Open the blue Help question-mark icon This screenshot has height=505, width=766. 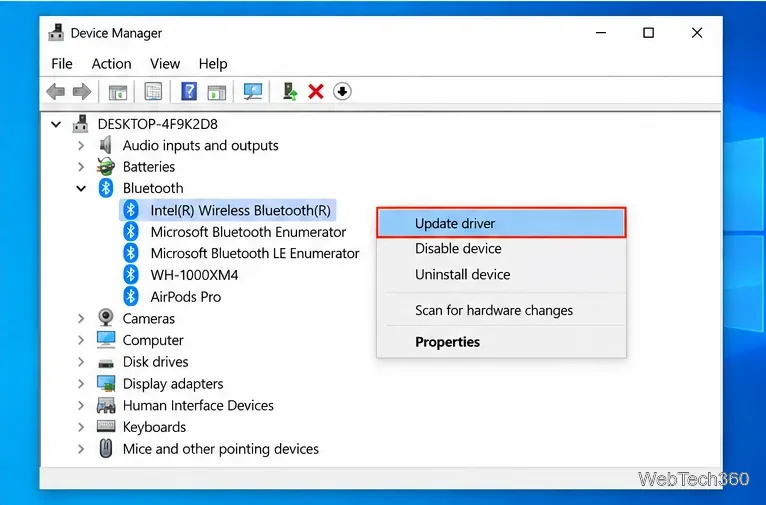[x=189, y=91]
